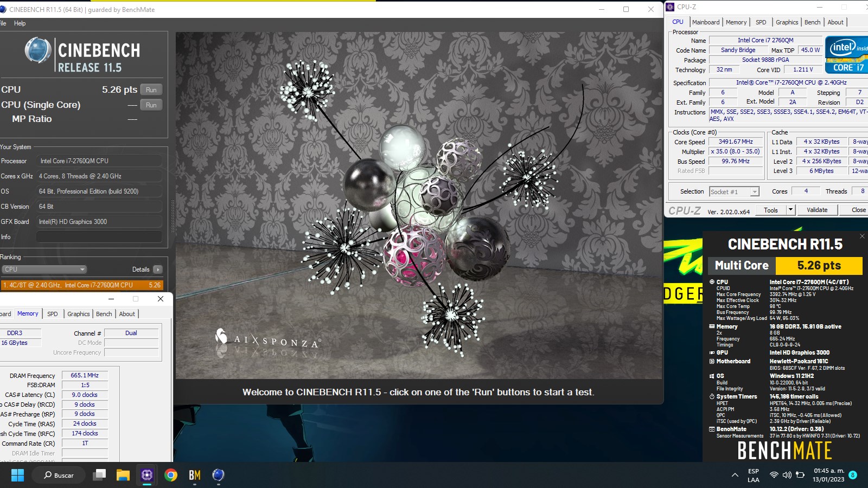This screenshot has width=868, height=488.
Task: Expand ranking Details arrow button
Action: (x=158, y=269)
